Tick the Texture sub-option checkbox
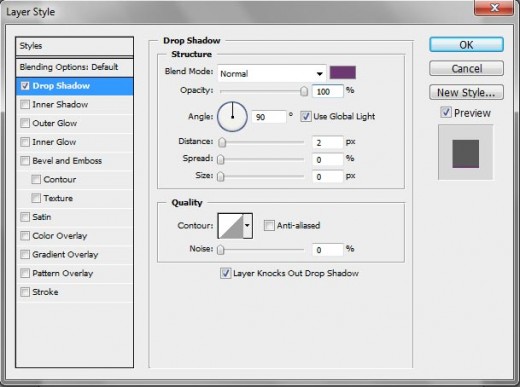Screen dimensions: 520x387 coord(36,198)
